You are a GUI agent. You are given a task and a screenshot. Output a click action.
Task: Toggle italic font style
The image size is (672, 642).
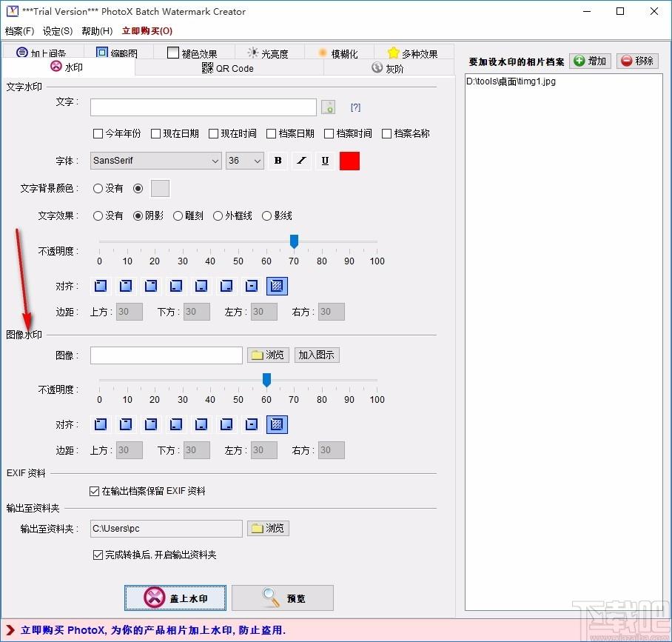point(302,161)
